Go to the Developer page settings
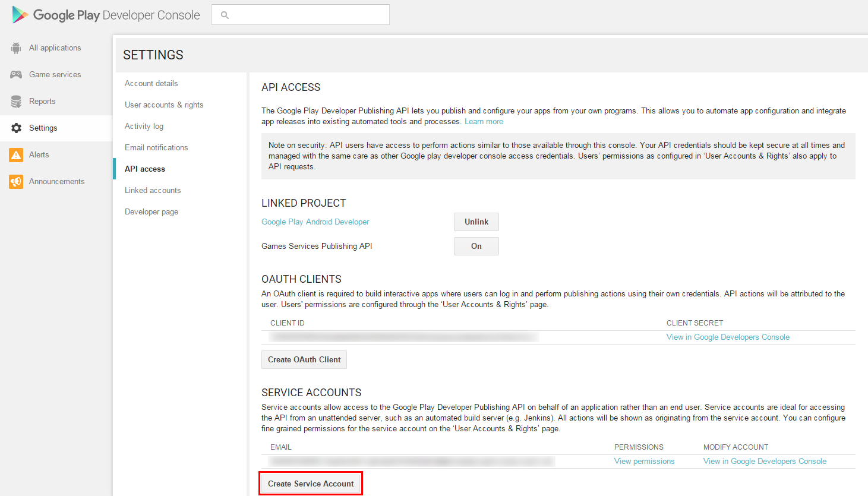This screenshot has width=868, height=496. [x=151, y=211]
